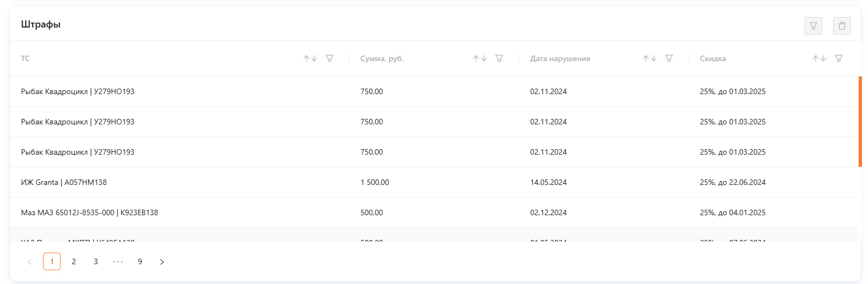868x284 pixels.
Task: Sort by Сумма, руб. column arrows
Action: point(480,58)
